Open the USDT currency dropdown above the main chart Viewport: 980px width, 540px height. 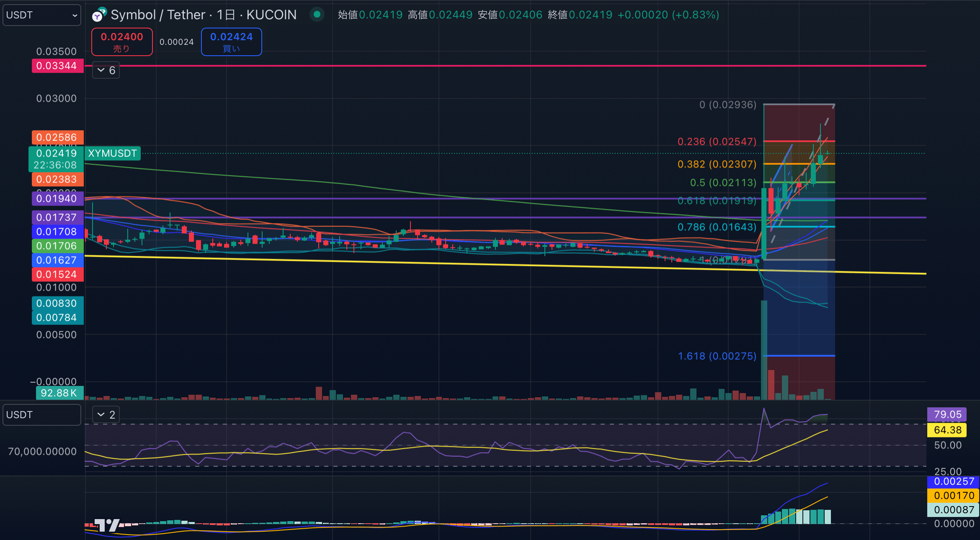tap(41, 15)
